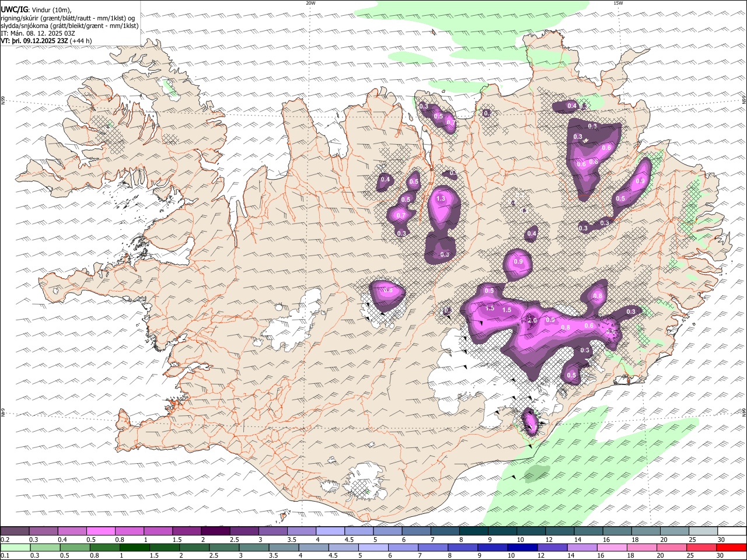
Task: Click the '0.1' label under the lower legend row
Action: pyautogui.click(x=5, y=556)
